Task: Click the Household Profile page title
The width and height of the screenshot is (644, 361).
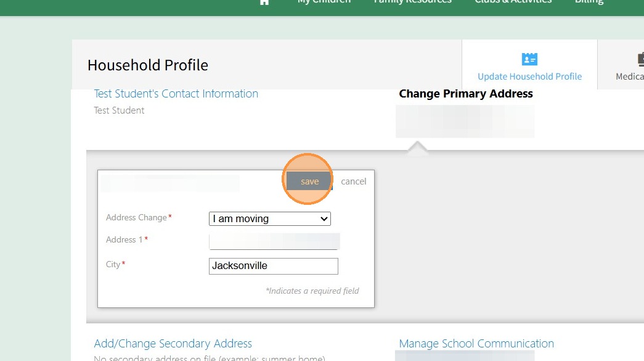Action: 148,65
